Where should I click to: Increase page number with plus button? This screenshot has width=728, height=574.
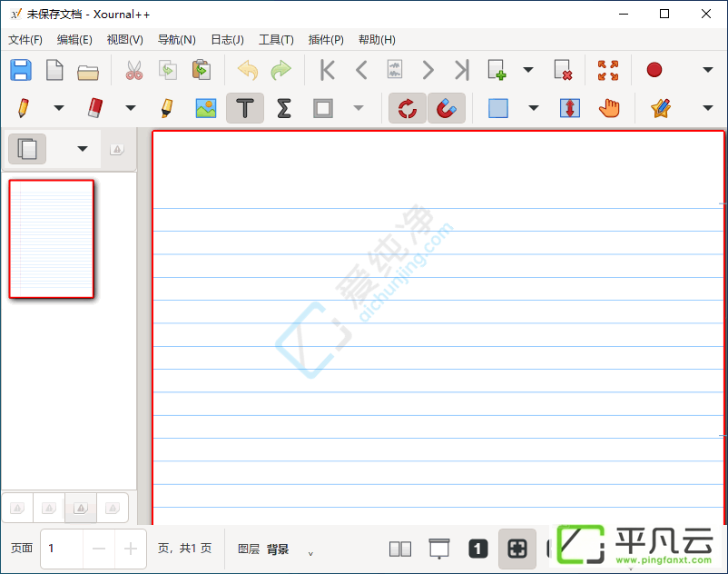pyautogui.click(x=131, y=549)
